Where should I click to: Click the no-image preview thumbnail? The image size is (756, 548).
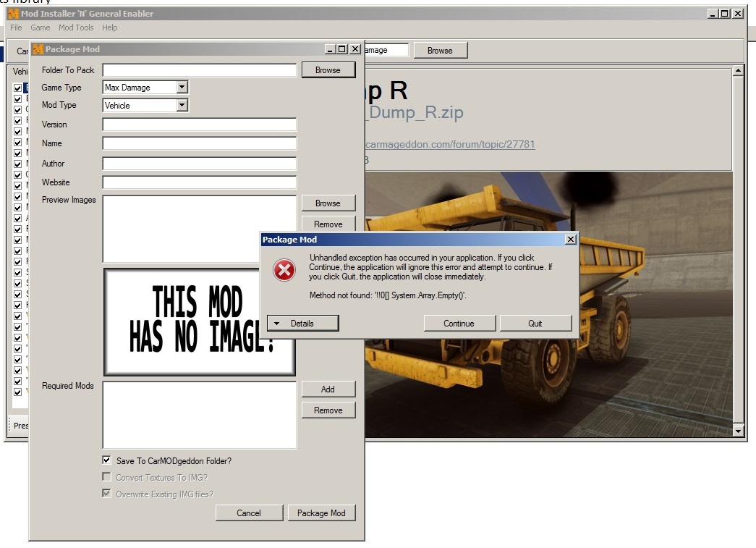click(199, 321)
